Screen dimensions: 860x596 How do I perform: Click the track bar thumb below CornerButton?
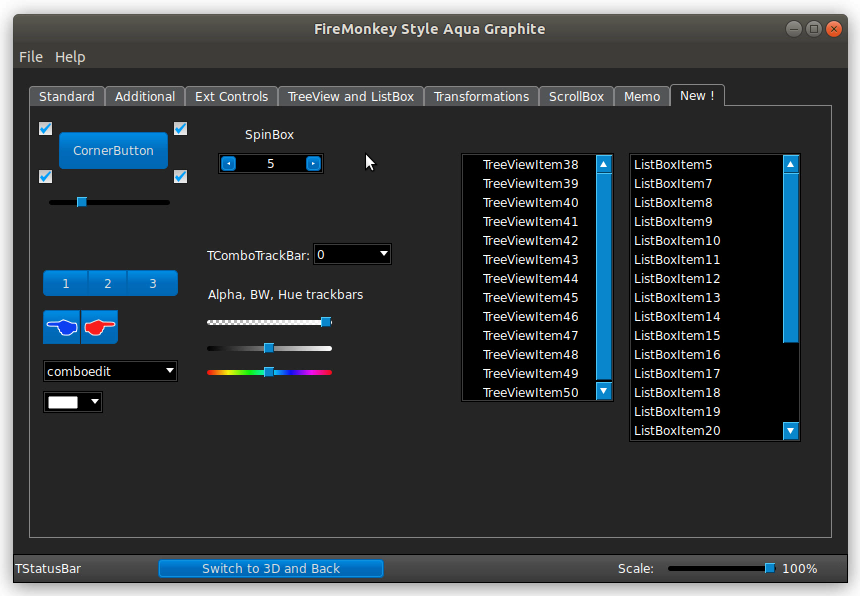click(x=82, y=202)
